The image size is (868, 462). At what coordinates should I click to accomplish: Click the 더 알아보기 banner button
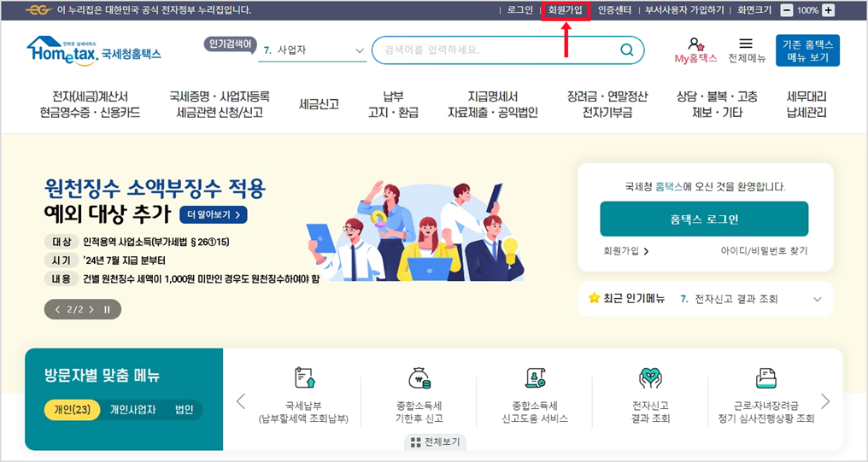coord(213,214)
